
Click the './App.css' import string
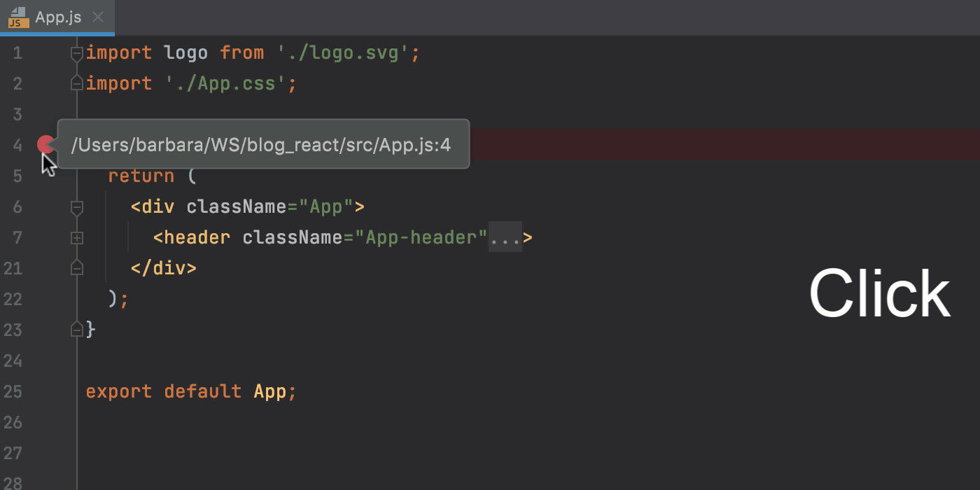pyautogui.click(x=225, y=83)
